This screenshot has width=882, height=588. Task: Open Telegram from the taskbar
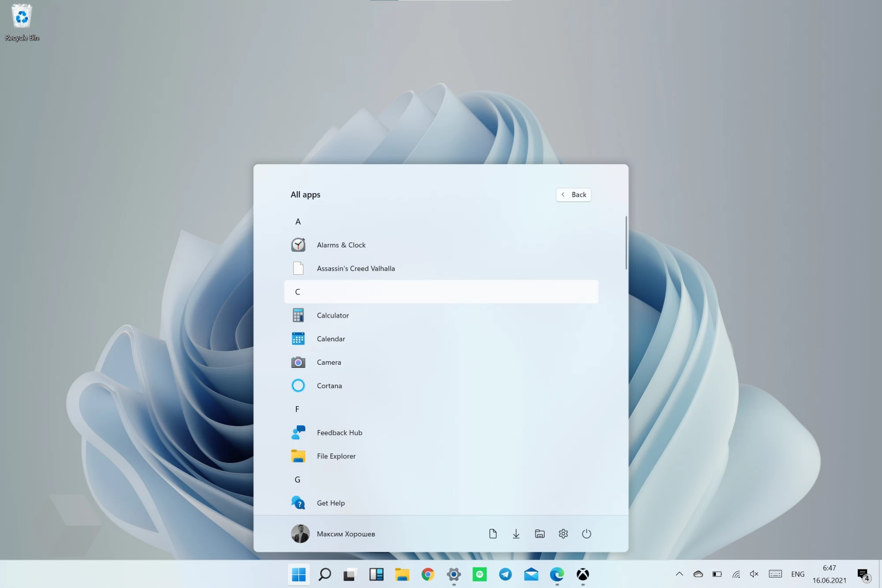505,574
